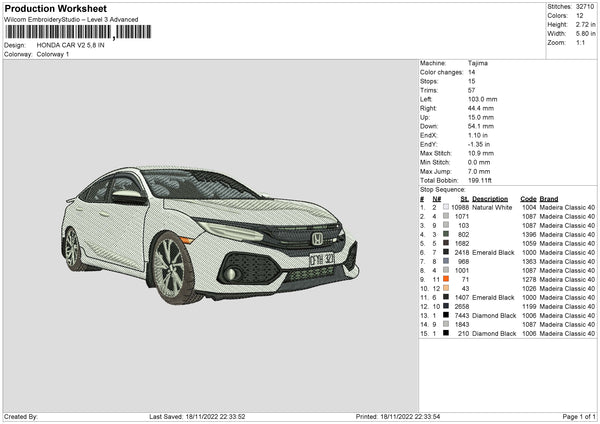Screen dimensions: 600x424
Task: Click the license plate on the car
Action: pyautogui.click(x=322, y=260)
